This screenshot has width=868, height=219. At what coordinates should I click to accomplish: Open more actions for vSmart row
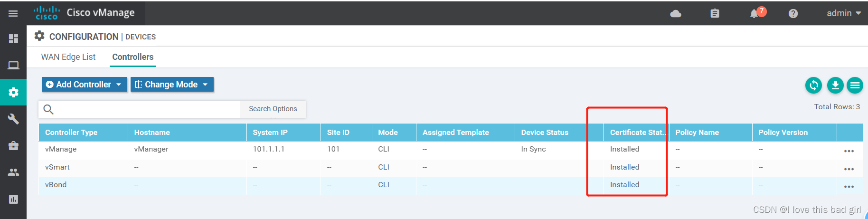click(849, 169)
